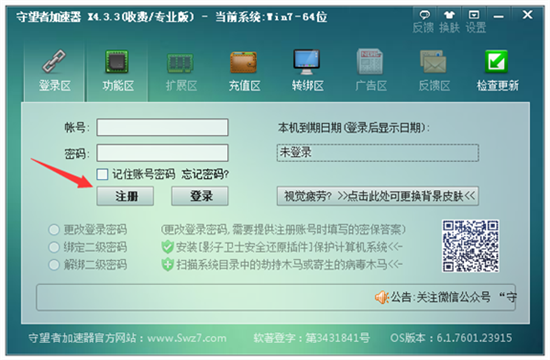Select the 更改登录密码 radio button

(x=54, y=229)
